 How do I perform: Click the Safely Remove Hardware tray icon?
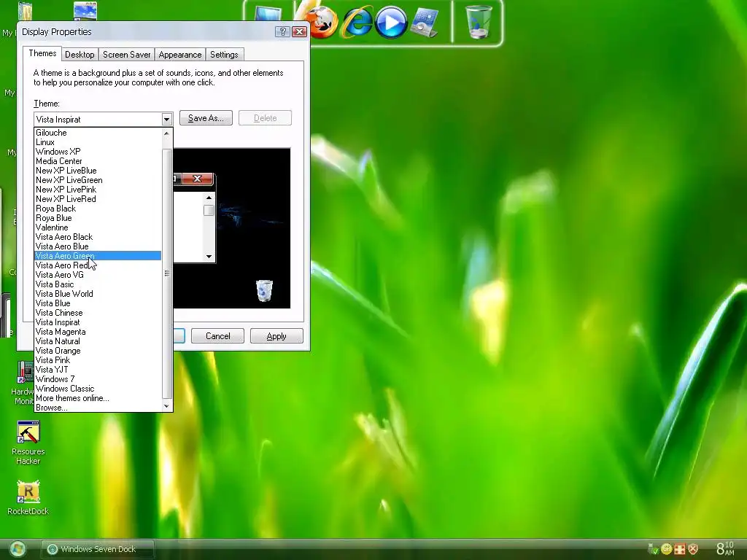click(653, 549)
